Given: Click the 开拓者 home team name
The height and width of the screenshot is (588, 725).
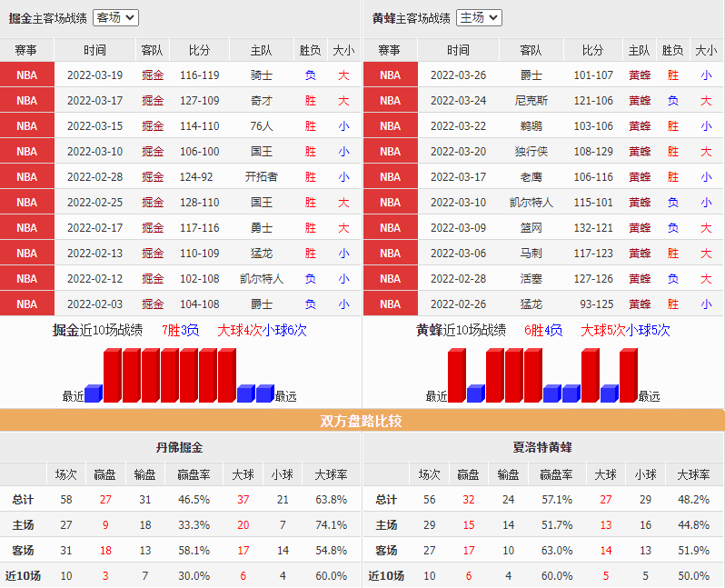Looking at the screenshot, I should click(262, 177).
